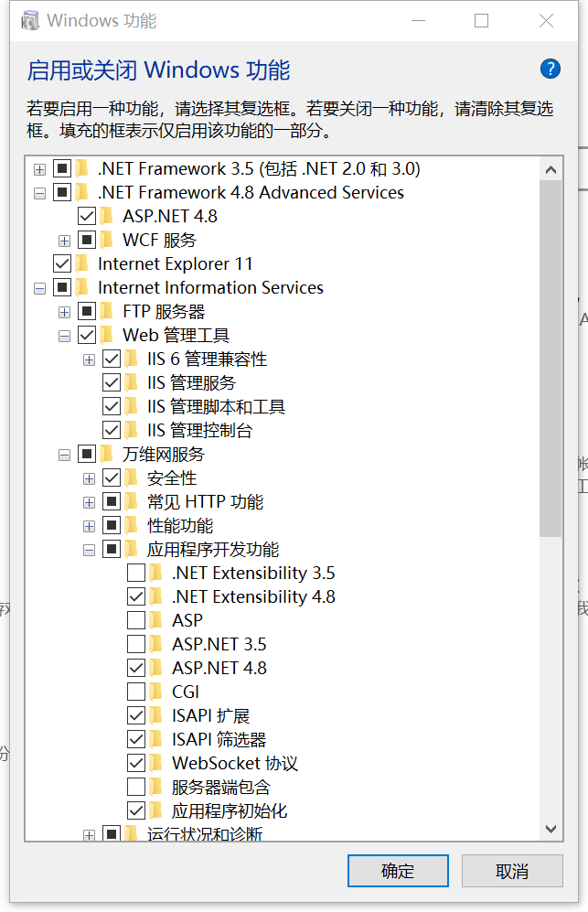
Task: Click folder icon beside 应用程序开发功能
Action: (x=132, y=549)
